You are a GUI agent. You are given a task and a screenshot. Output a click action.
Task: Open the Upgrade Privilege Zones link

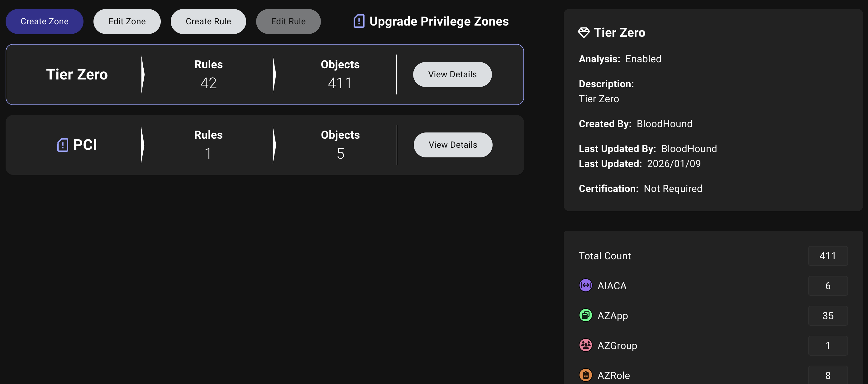click(439, 21)
